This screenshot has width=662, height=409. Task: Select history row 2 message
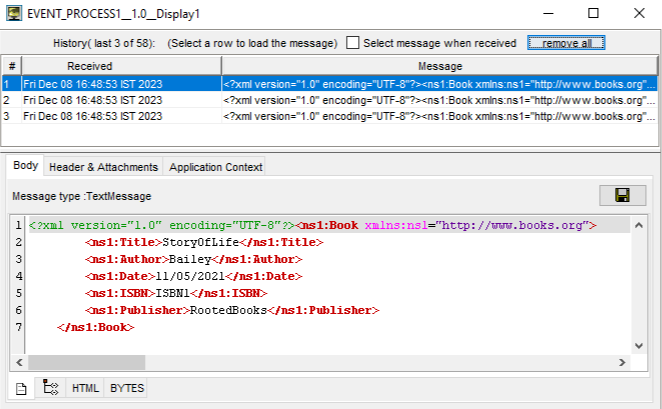click(x=440, y=100)
